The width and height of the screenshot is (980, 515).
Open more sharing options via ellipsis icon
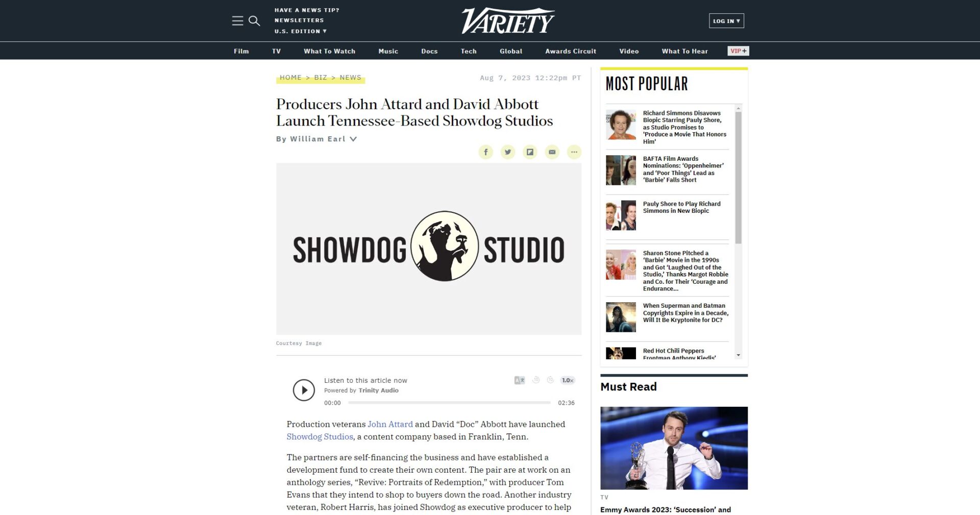[574, 152]
